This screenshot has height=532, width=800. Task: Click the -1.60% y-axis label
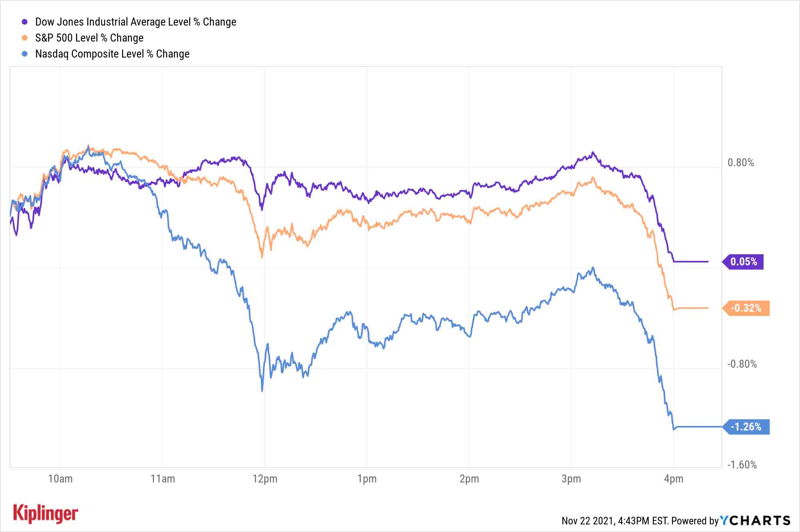point(742,465)
